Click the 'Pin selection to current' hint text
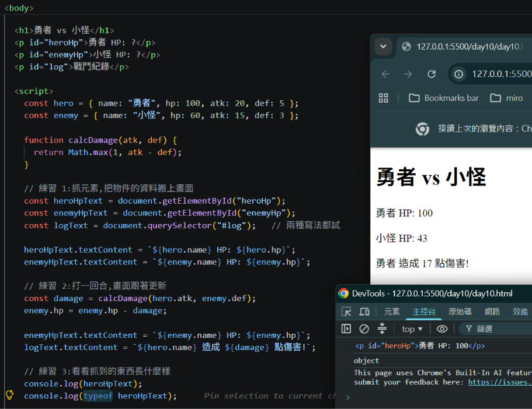Image resolution: width=532 pixels, height=409 pixels. pyautogui.click(x=270, y=396)
